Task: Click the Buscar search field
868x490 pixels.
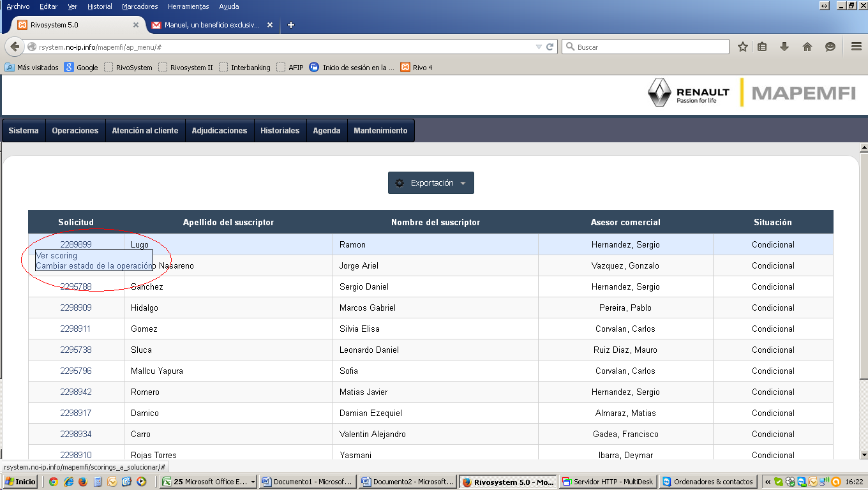Action: (645, 47)
